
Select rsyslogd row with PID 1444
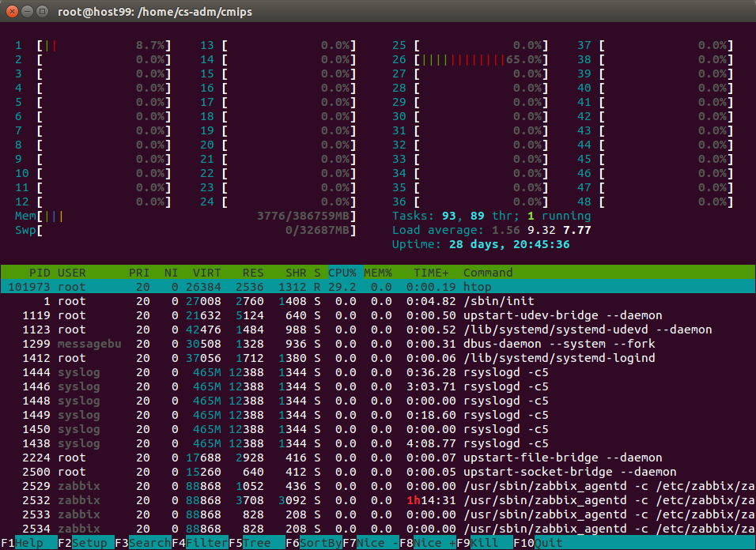pos(378,372)
